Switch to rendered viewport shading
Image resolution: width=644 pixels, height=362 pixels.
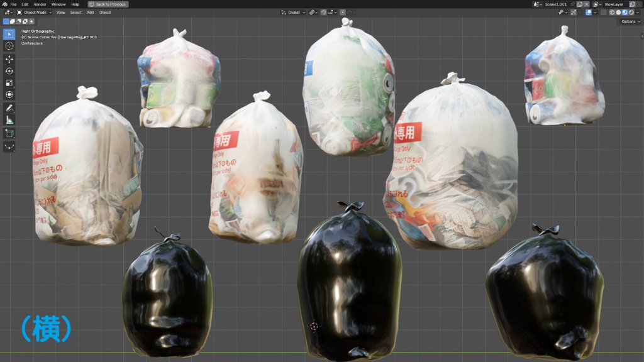tap(631, 13)
